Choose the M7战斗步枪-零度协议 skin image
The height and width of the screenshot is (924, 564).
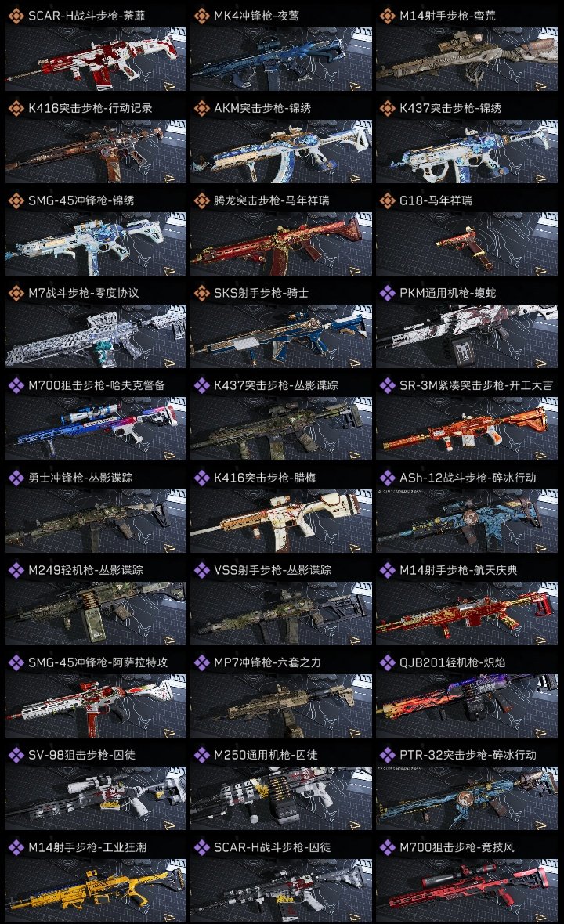click(96, 337)
